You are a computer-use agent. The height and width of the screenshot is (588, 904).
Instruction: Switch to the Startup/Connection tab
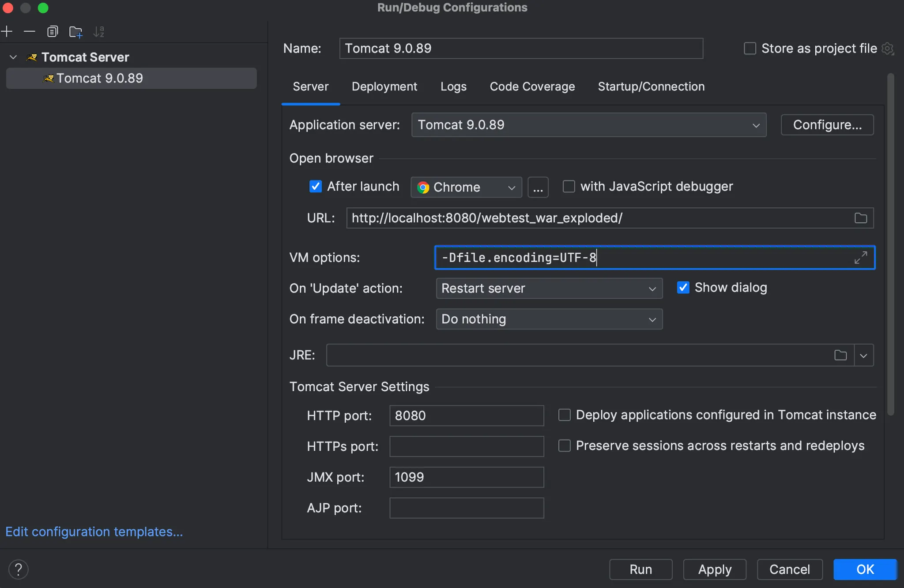[x=651, y=86]
